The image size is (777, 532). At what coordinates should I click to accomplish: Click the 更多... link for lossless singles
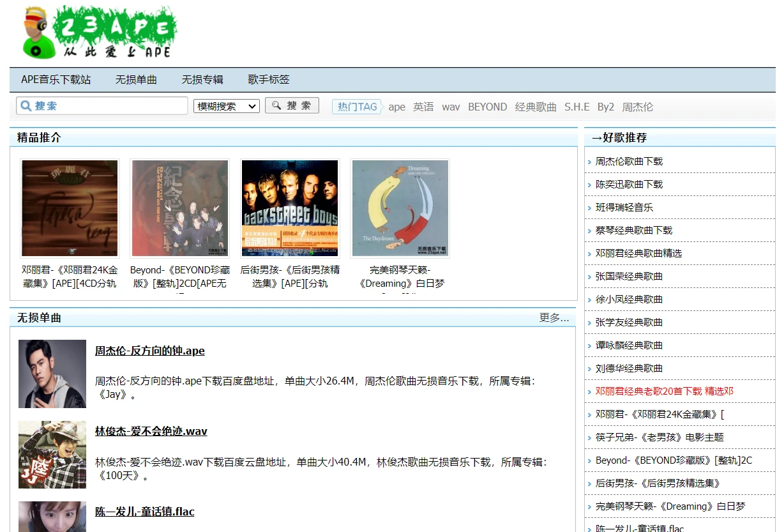click(x=554, y=317)
